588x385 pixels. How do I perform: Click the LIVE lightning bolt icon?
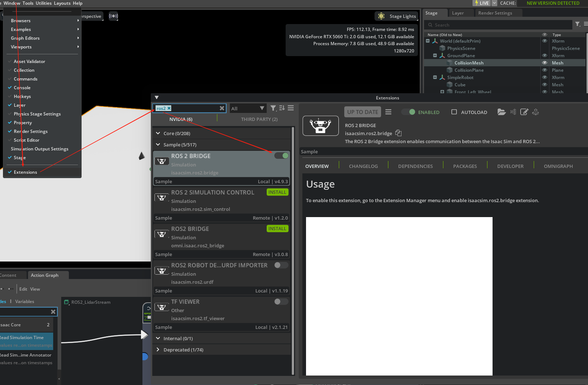point(477,3)
